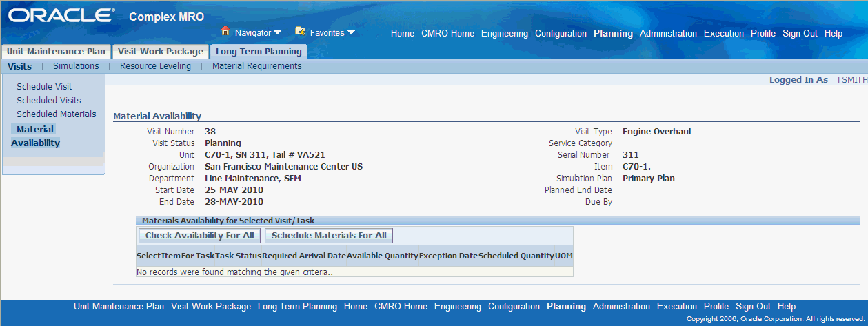Click the Item column header
868x326 pixels.
pyautogui.click(x=171, y=256)
